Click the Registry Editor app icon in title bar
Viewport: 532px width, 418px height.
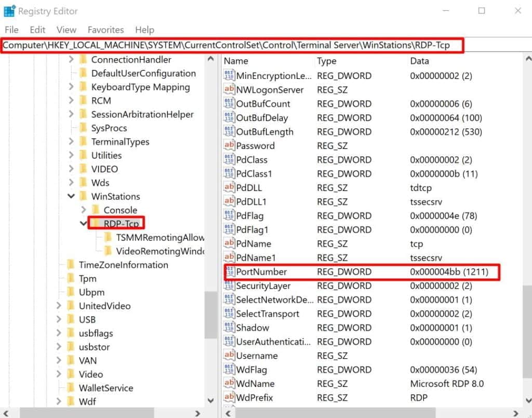point(9,10)
